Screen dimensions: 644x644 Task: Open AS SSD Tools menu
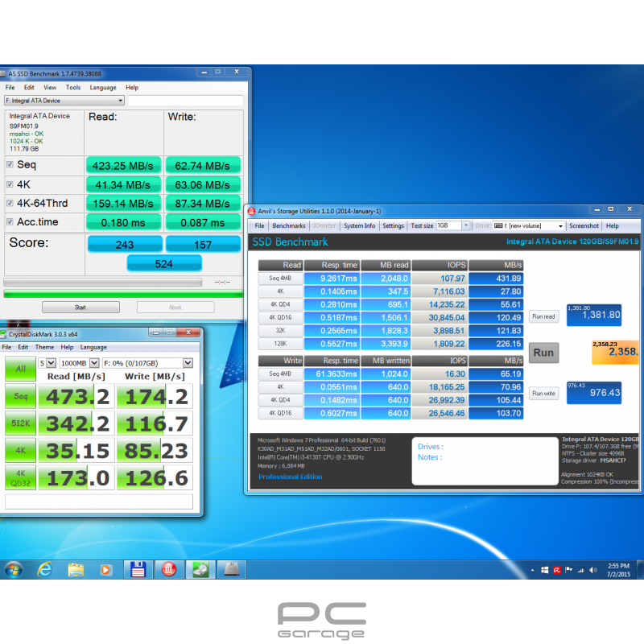[73, 88]
